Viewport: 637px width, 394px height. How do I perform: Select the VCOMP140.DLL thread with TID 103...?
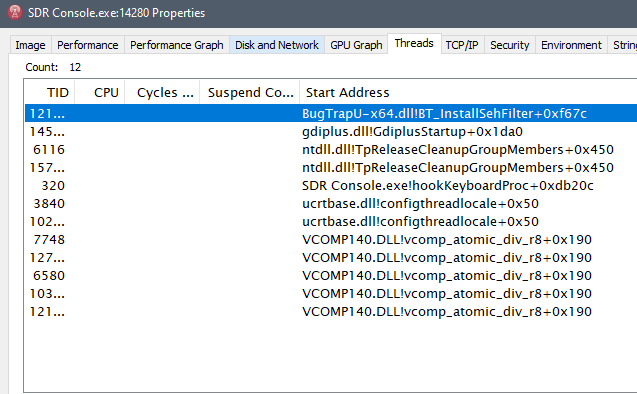pos(331,293)
